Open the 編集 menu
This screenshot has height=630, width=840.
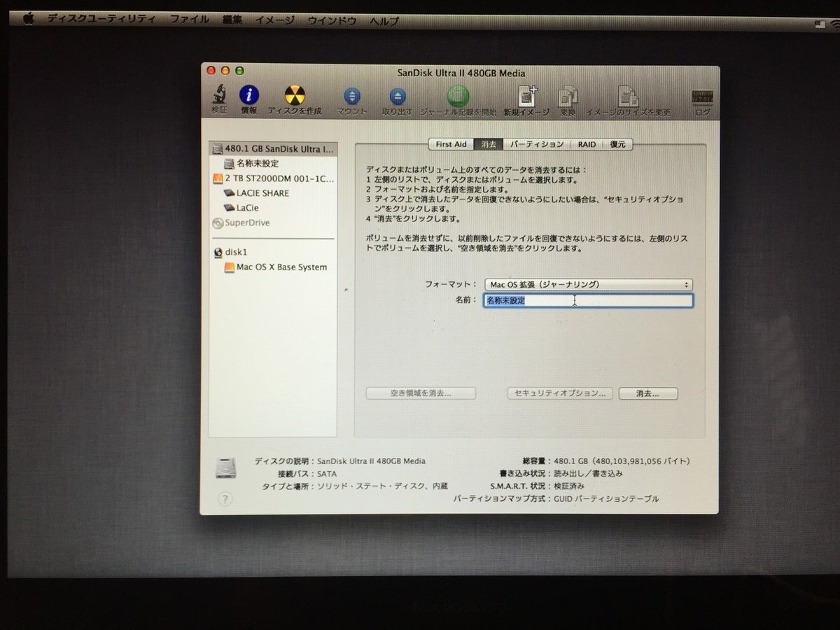[232, 20]
